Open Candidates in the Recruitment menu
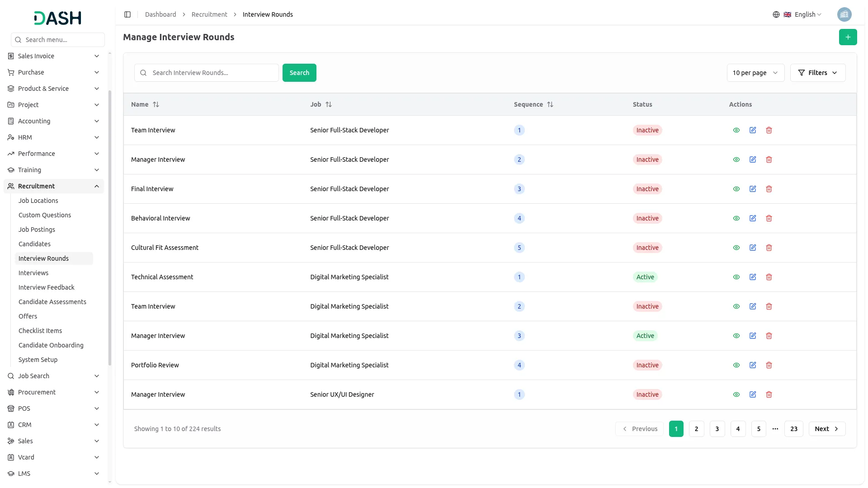The width and height of the screenshot is (868, 488). tap(34, 244)
